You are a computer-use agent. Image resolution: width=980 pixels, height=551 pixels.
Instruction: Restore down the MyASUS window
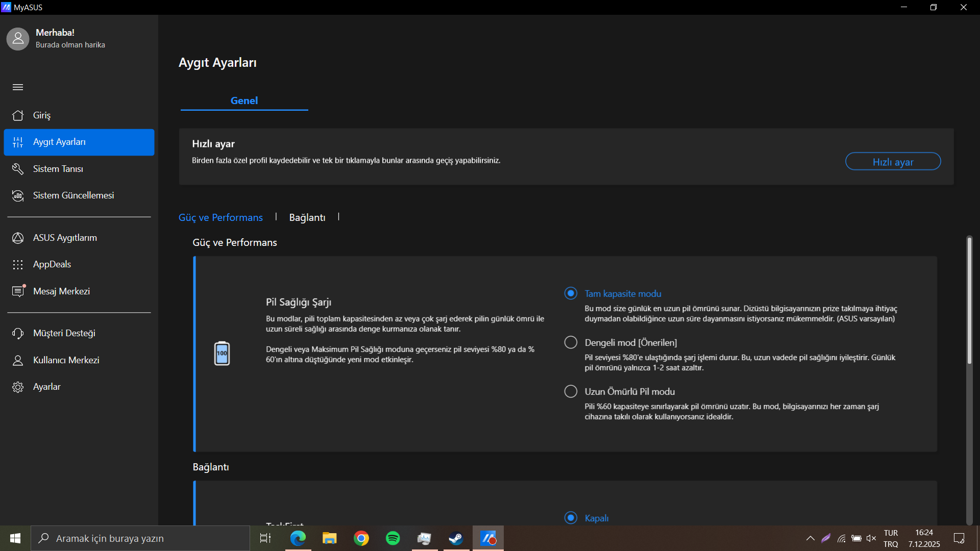click(934, 7)
